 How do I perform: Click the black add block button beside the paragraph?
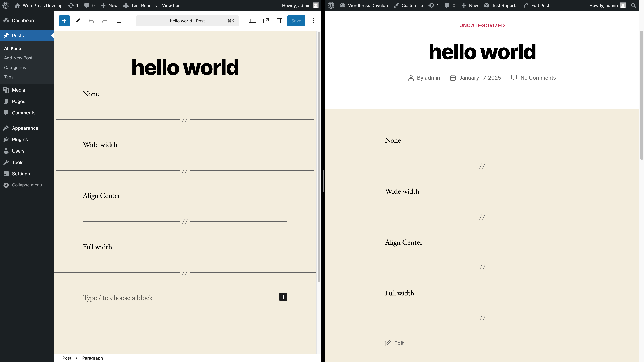(283, 297)
